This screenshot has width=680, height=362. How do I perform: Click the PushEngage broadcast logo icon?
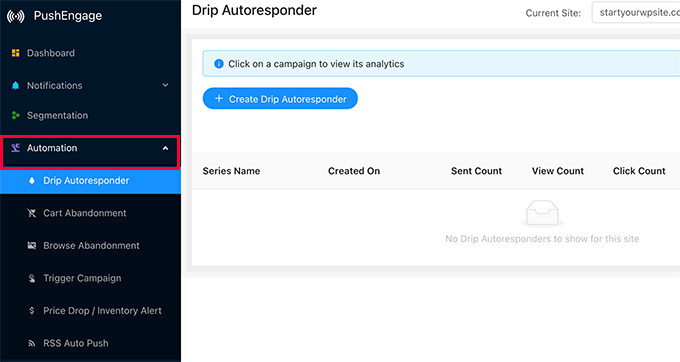coord(16,16)
